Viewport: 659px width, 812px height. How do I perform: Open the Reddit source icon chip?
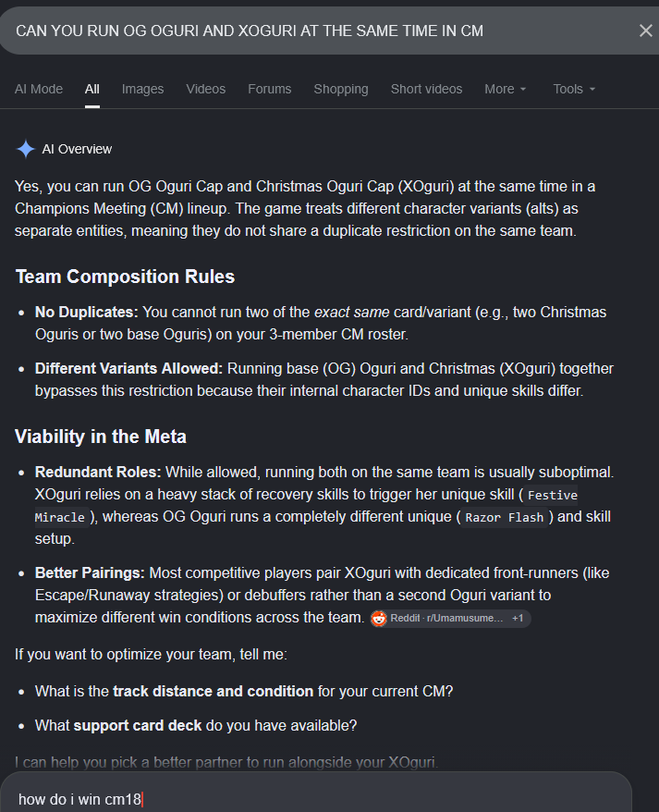(379, 619)
